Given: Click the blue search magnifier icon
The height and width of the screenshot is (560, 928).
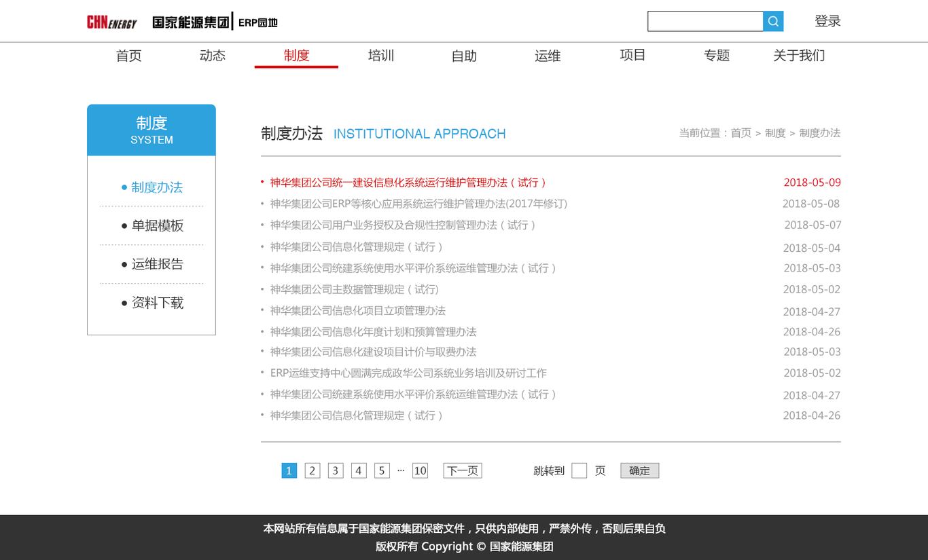Looking at the screenshot, I should [x=773, y=21].
